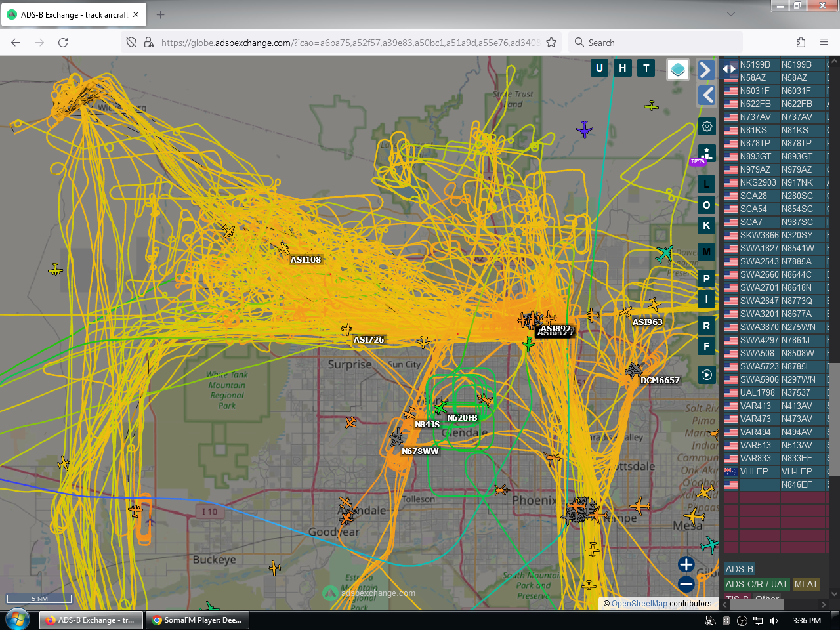View site security lock information

149,42
